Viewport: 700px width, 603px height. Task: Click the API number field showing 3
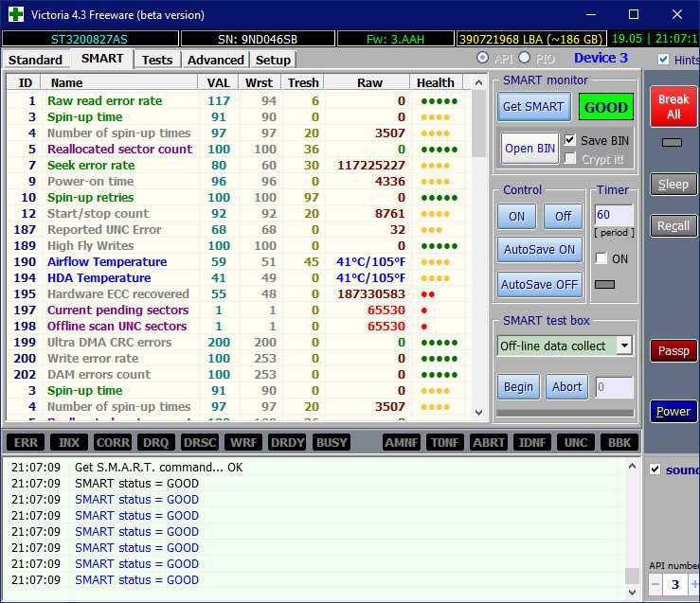pos(675,584)
